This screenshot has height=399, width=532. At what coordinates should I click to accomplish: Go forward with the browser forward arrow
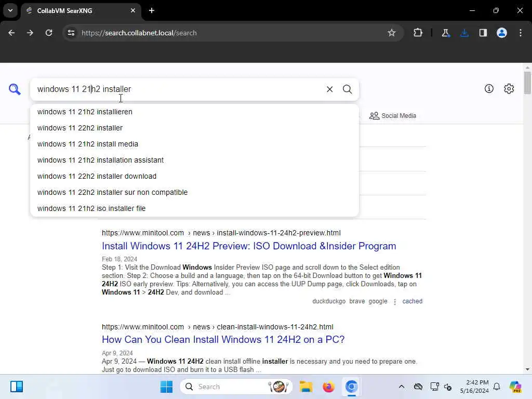click(30, 33)
